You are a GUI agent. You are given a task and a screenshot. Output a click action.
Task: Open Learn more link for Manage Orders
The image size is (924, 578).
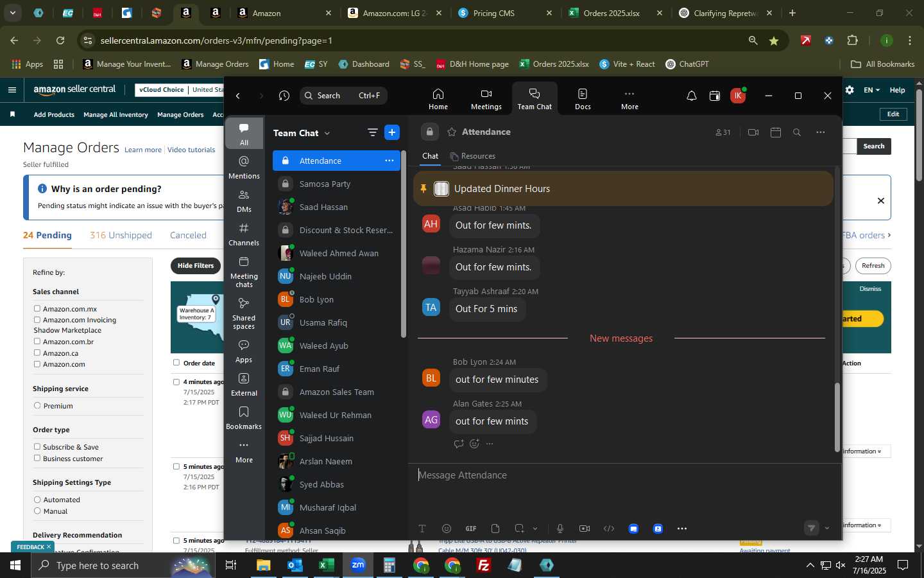tap(143, 150)
